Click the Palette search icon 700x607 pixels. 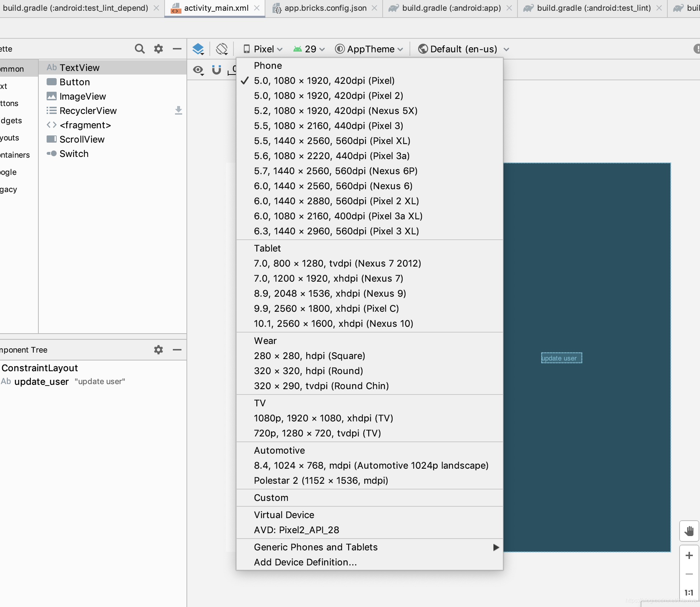click(x=141, y=49)
